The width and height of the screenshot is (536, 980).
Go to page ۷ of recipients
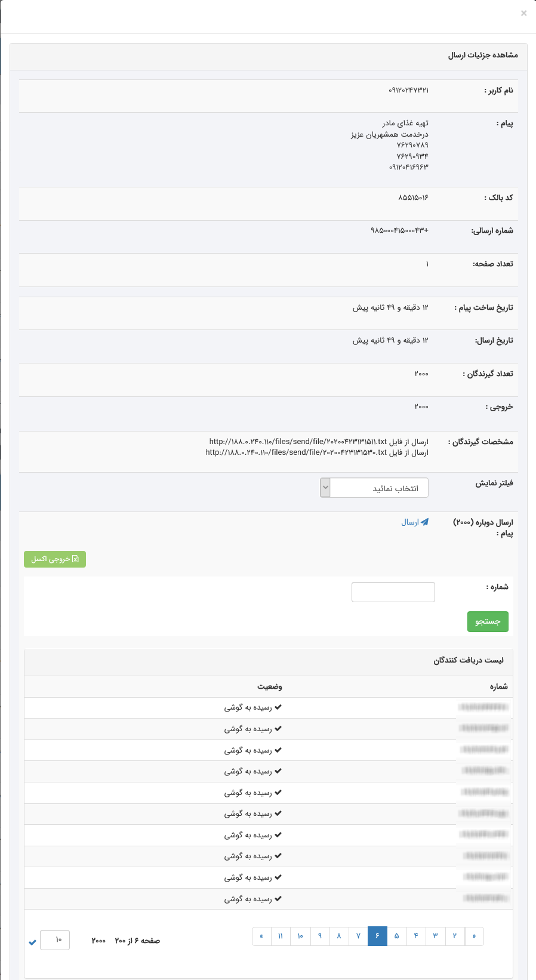(358, 936)
